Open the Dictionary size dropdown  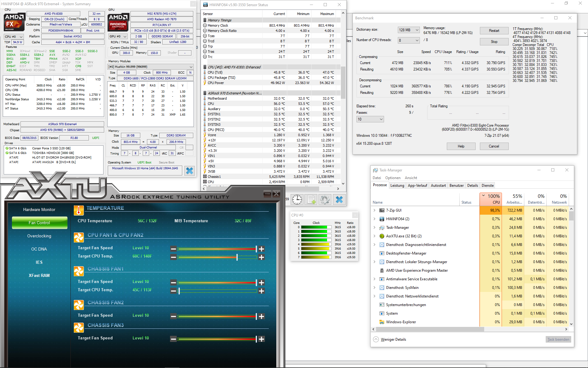[x=409, y=30]
